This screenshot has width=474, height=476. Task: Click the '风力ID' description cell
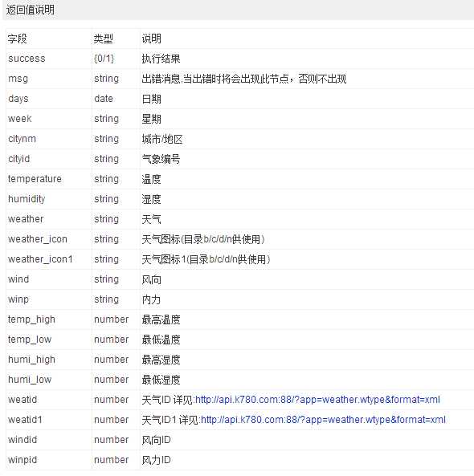point(156,460)
